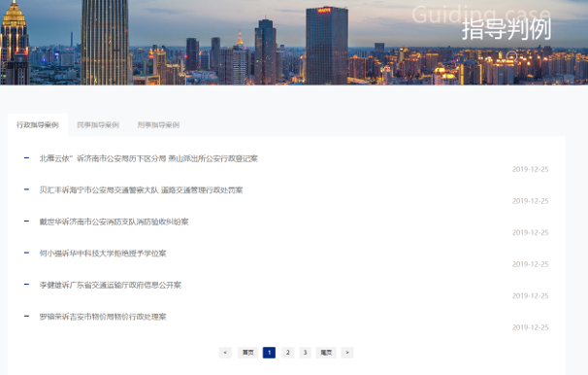Jump to the last page via 尾页
This screenshot has width=588, height=375.
326,353
